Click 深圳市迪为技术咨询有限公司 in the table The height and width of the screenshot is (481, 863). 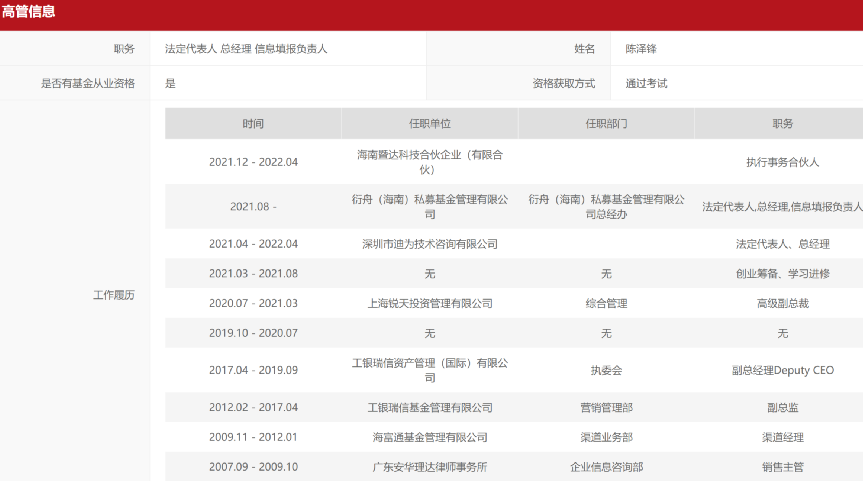pyautogui.click(x=430, y=244)
